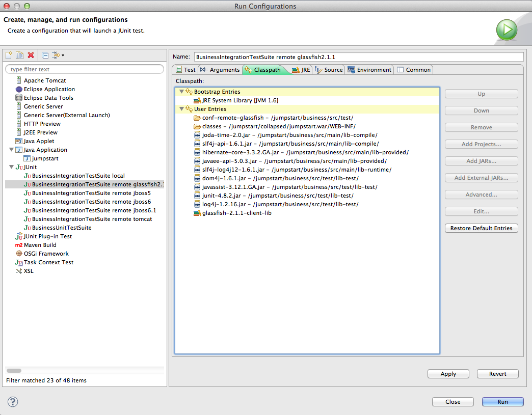Click the Revert button
532x415 pixels.
(498, 374)
